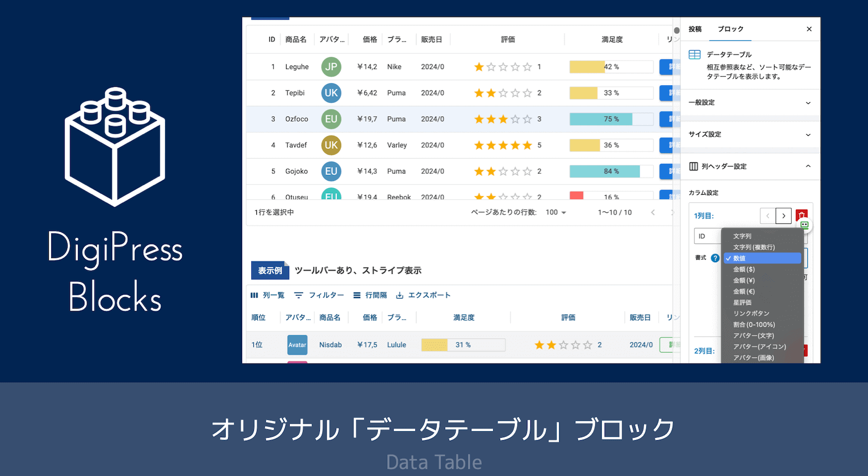Sort by 販売日 header in first table

click(431, 39)
